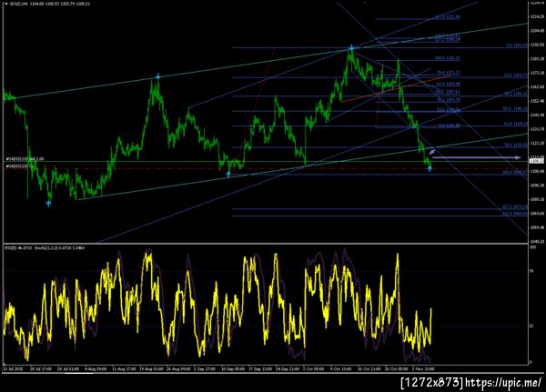
Task: Click time axis label 17 Sep 13:00
Action: (260, 368)
